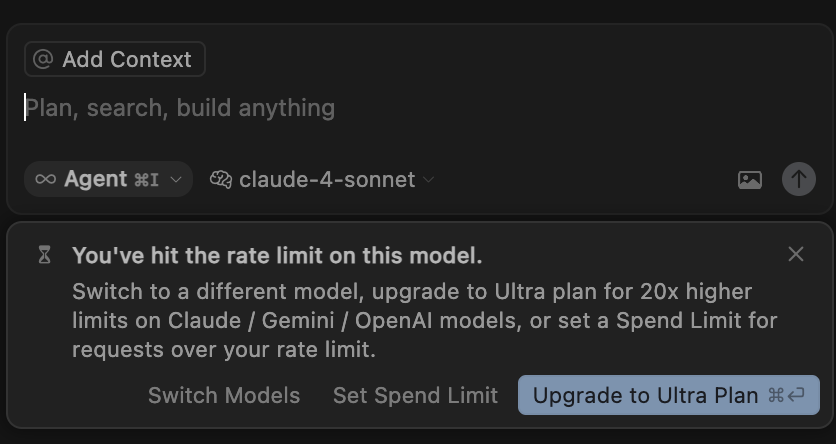Click the rate limit description paragraph
This screenshot has width=836, height=444.
point(424,321)
